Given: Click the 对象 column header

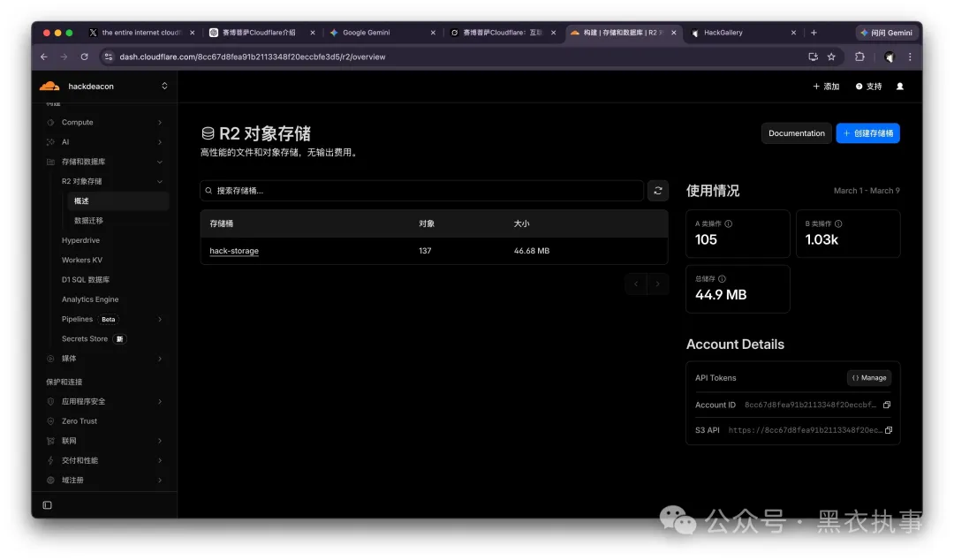Looking at the screenshot, I should point(427,224).
